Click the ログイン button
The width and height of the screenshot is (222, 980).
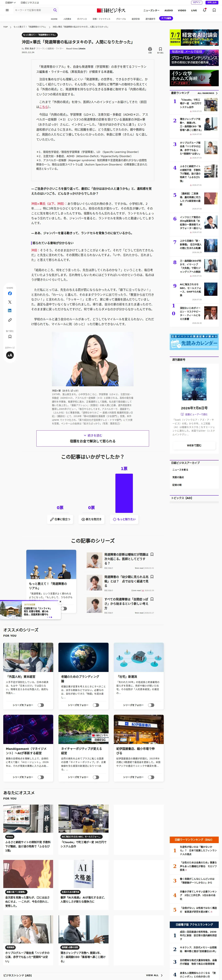click(197, 3)
